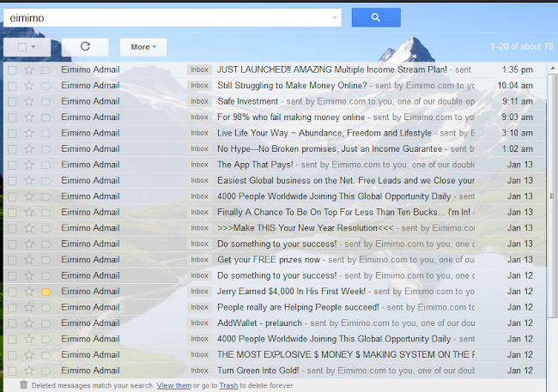Click the '1–20 of about 78' counter

[x=522, y=46]
